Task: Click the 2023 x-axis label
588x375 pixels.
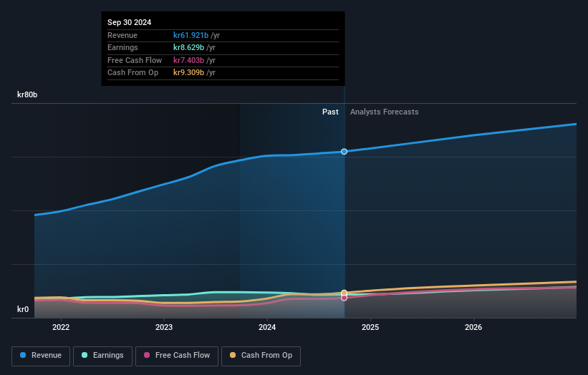Action: click(x=164, y=328)
